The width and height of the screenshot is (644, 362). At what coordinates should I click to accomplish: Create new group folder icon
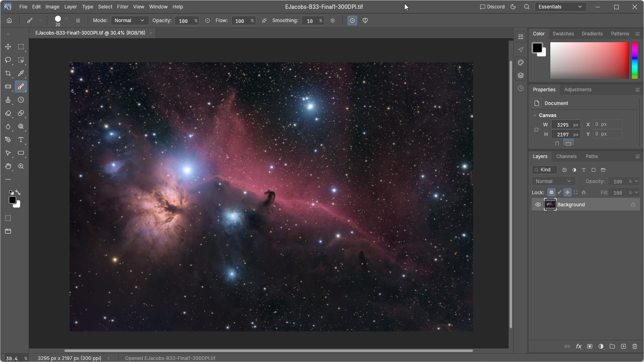coord(612,346)
